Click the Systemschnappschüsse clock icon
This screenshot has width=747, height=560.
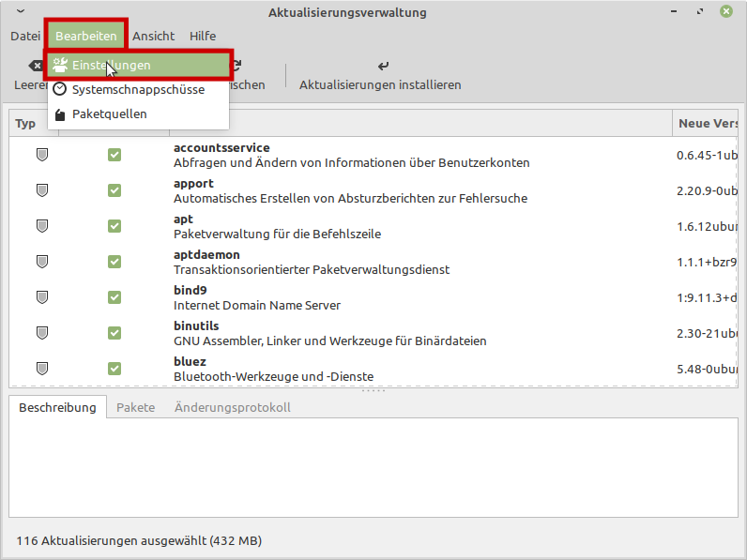point(60,90)
